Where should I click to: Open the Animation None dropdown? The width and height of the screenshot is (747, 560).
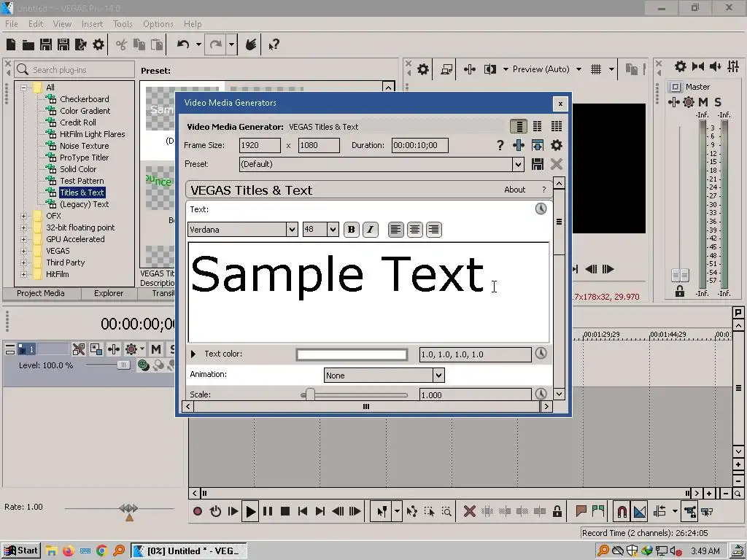click(438, 376)
